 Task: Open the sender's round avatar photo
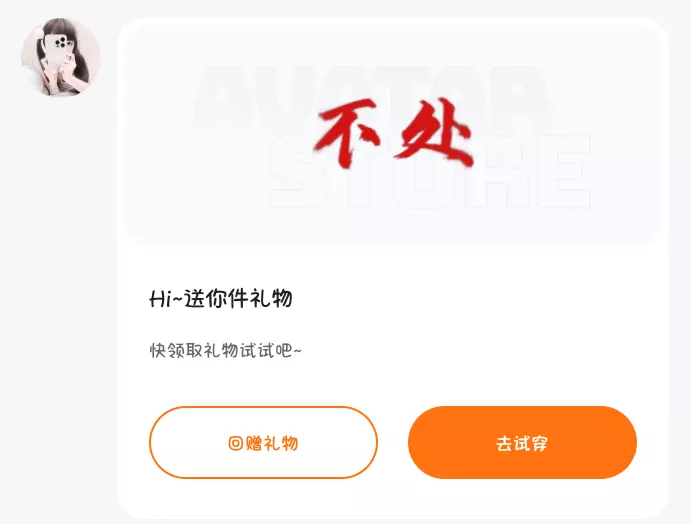tap(61, 57)
